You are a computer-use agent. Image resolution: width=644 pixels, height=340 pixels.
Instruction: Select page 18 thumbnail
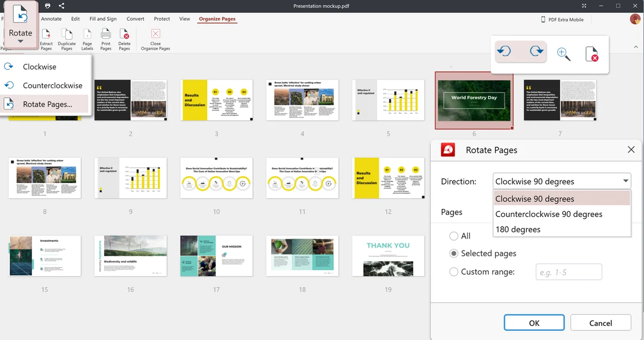[x=302, y=256]
